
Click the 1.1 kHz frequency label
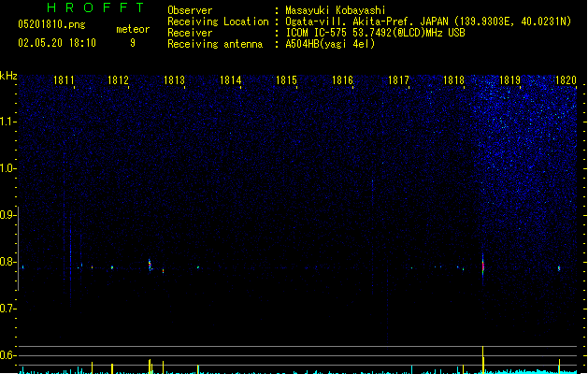[7, 122]
